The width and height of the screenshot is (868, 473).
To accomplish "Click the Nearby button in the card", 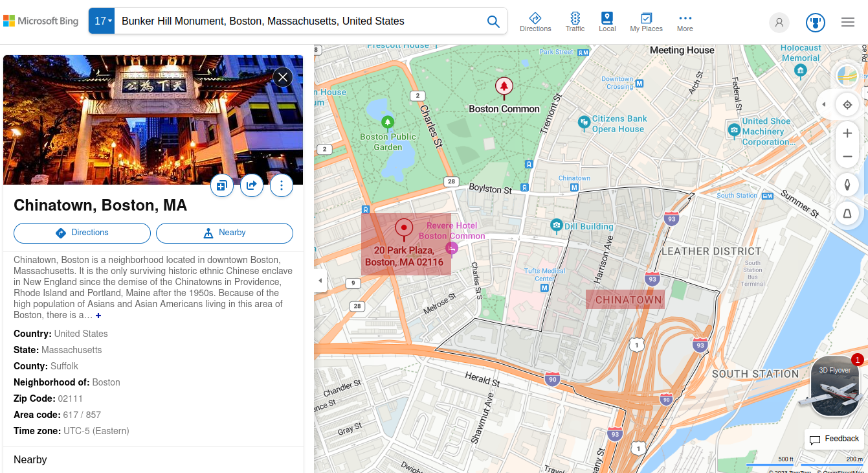I will pyautogui.click(x=225, y=233).
